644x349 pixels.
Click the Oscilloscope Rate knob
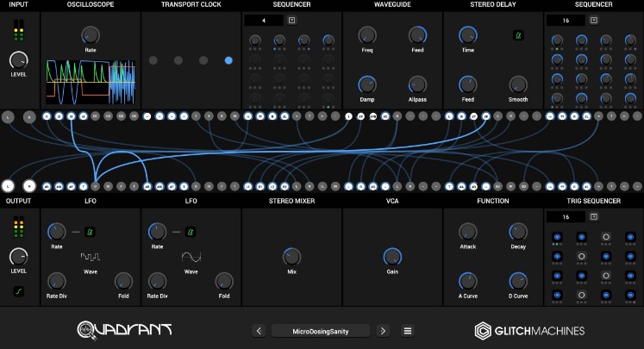point(91,35)
